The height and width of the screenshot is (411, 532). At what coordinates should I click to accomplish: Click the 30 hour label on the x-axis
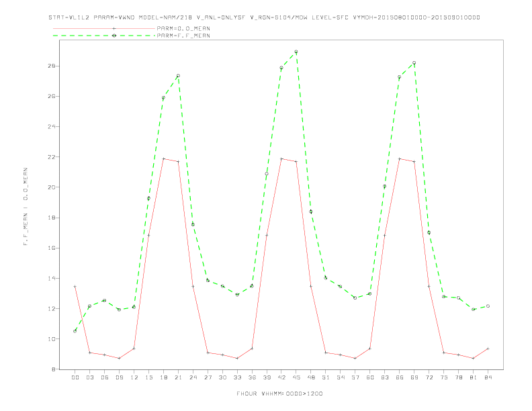pos(222,377)
